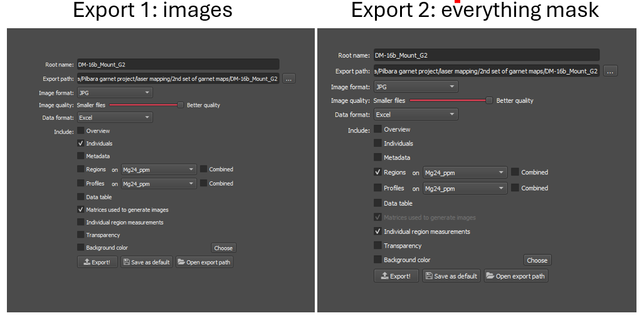Viewport: 644px width, 318px height.
Task: Browse export path with ... button in Export 1
Action: pyautogui.click(x=288, y=78)
